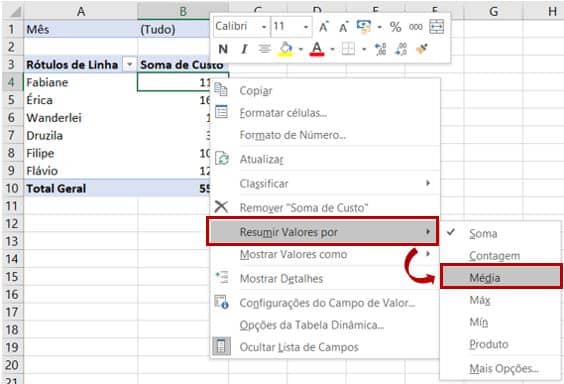Select cell containing Filipe
This screenshot has width=564, height=384.
point(81,153)
